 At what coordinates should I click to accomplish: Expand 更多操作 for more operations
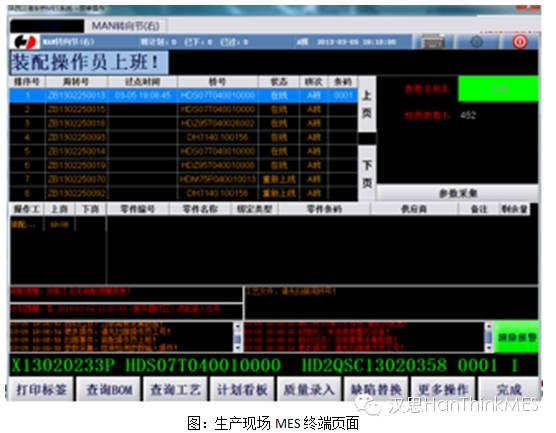443,390
